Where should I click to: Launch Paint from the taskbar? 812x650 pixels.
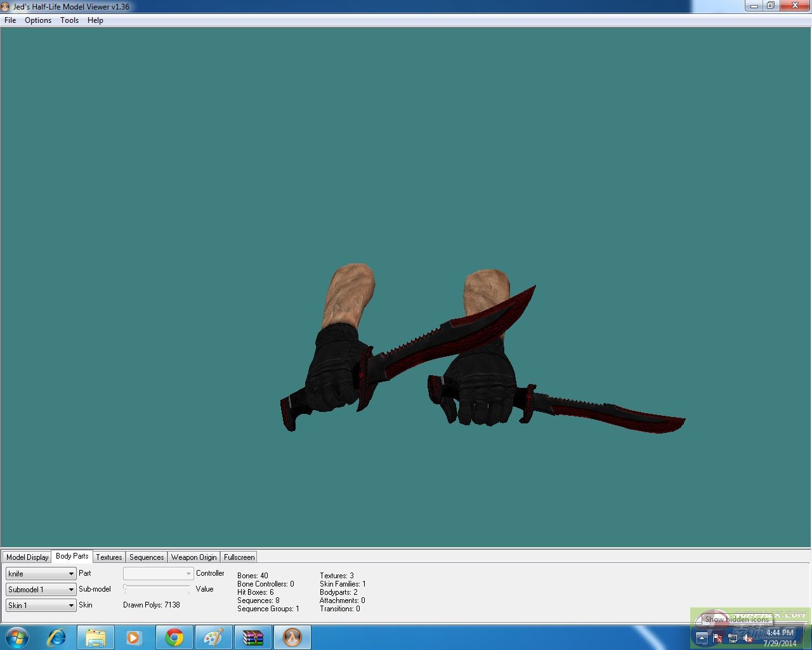(x=213, y=637)
